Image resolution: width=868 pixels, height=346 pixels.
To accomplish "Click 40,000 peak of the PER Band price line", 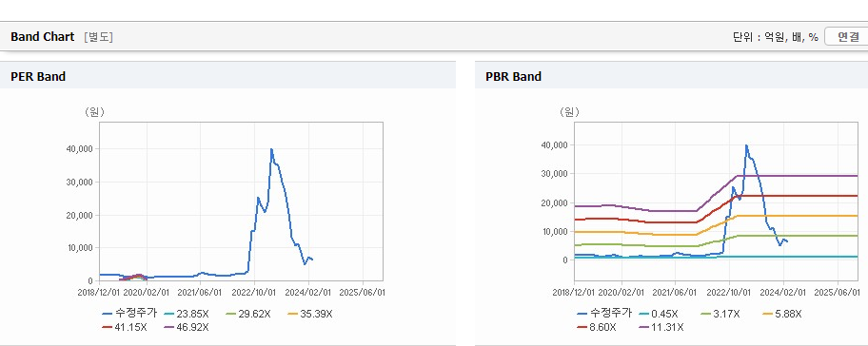I will [270, 149].
